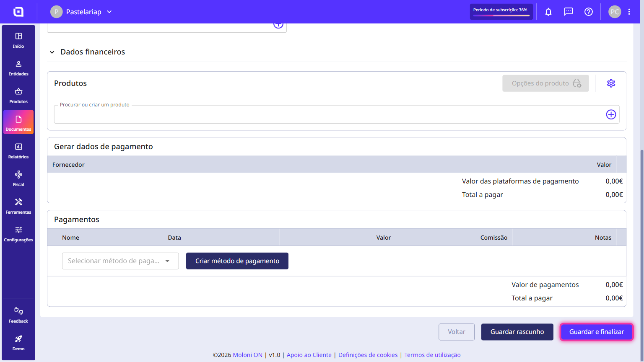Open the chat messages icon
Screen dimensions: 644x362
(569, 12)
